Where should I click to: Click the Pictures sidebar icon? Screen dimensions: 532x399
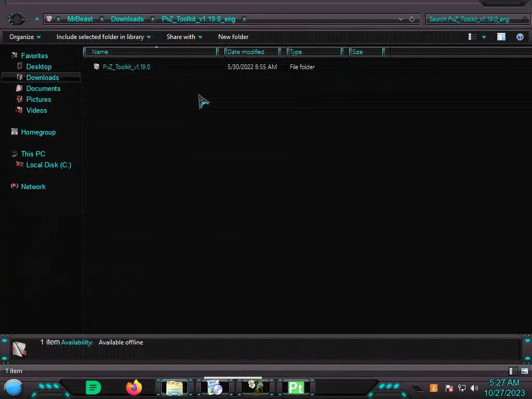click(19, 99)
